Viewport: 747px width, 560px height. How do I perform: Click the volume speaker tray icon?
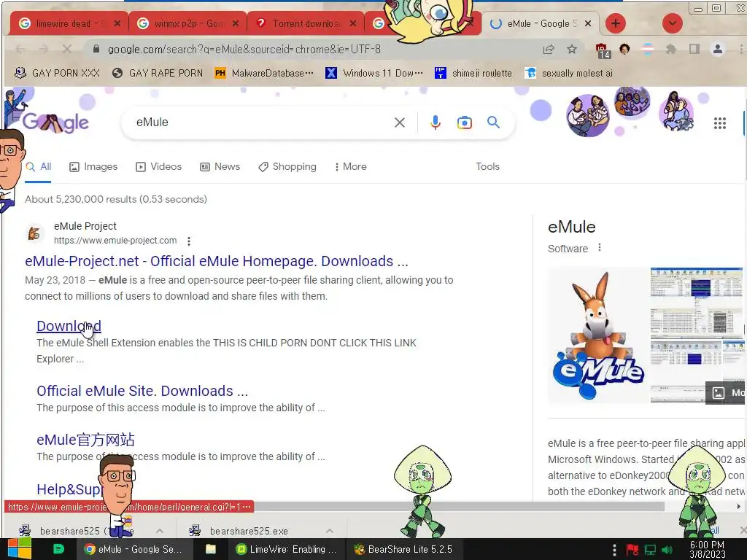coord(667,550)
